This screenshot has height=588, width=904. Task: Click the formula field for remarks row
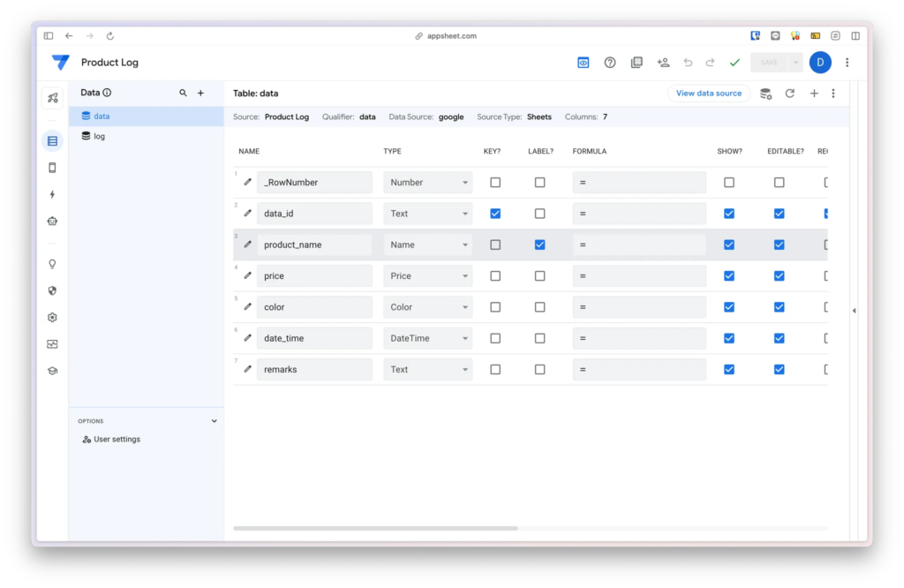coord(639,369)
